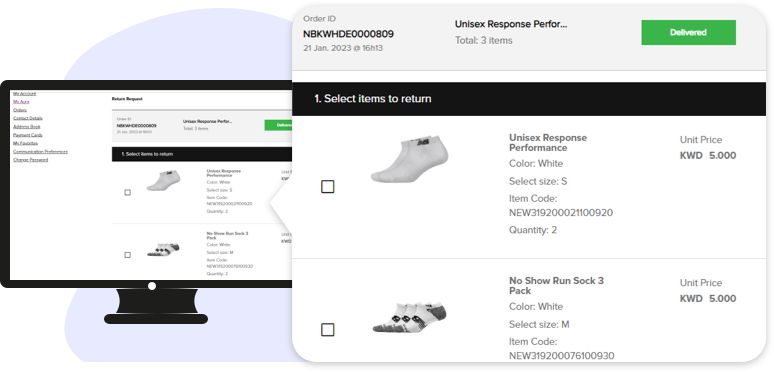Viewport: 774px width, 372px height.
Task: Select first sock checkbox on small monitor view
Action: [127, 192]
